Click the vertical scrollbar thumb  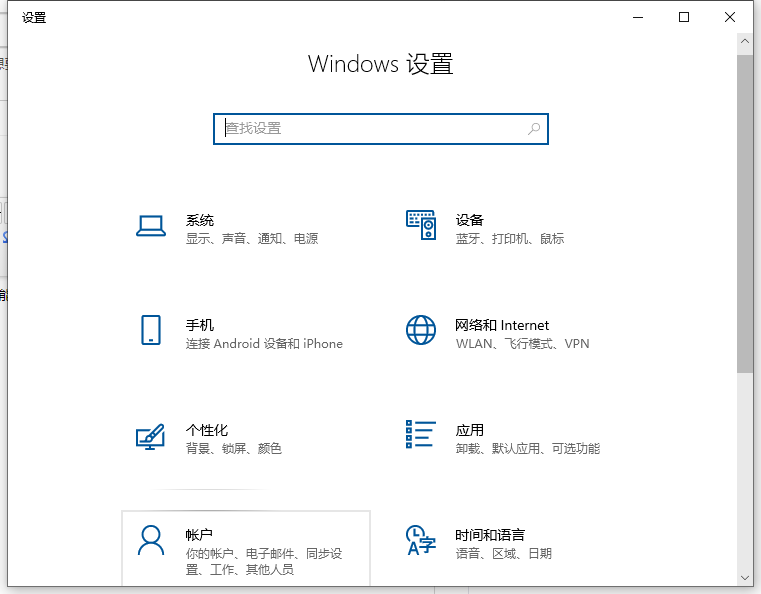tap(744, 214)
